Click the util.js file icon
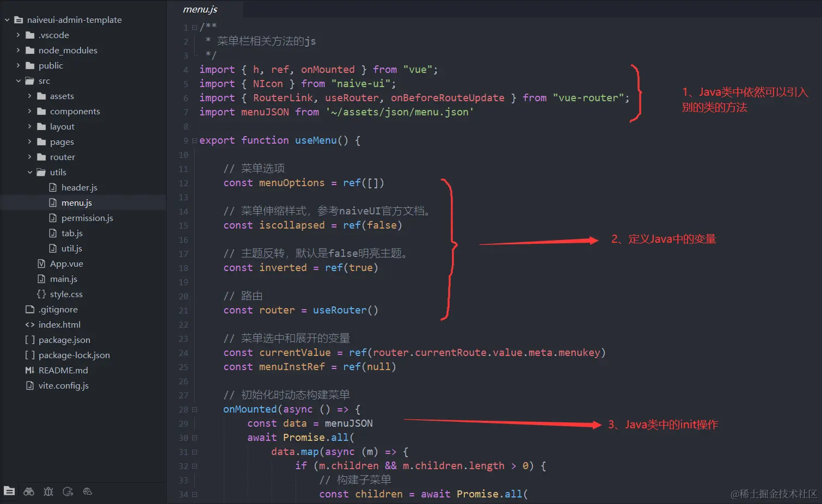 pos(53,248)
